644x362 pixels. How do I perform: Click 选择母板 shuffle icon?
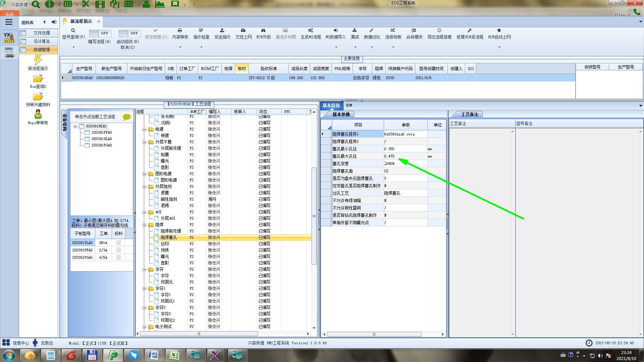click(x=393, y=31)
